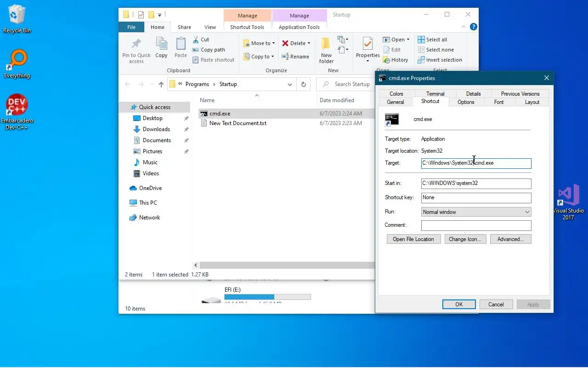588x368 pixels.
Task: Go up one folder level arrow
Action: point(161,84)
